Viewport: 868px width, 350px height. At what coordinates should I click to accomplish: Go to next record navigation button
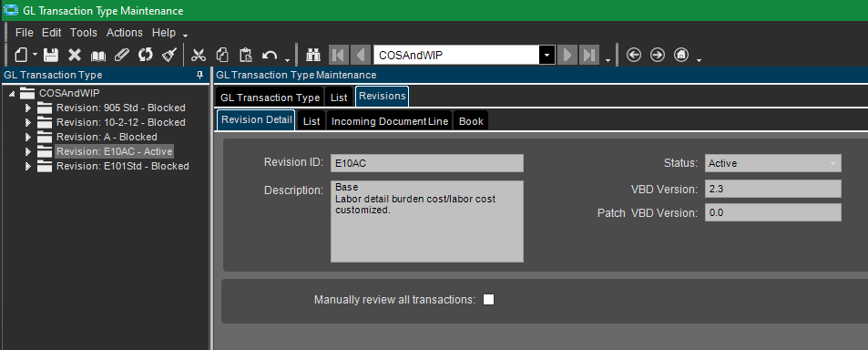(x=567, y=55)
